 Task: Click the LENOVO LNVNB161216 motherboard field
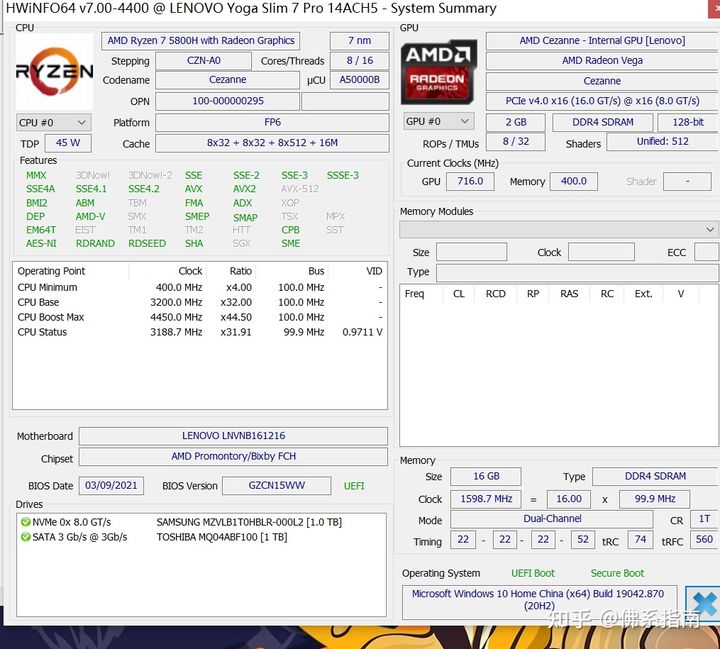pos(233,435)
